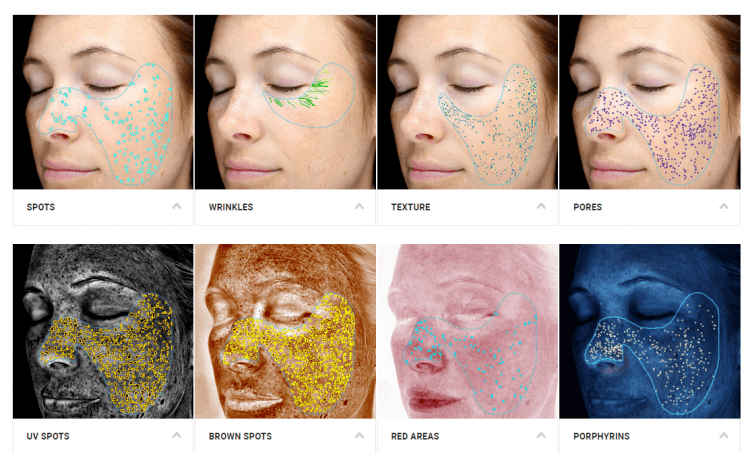Screen dimensions: 750x453
Task: Open the grayscale UV Spots image
Action: pyautogui.click(x=103, y=331)
